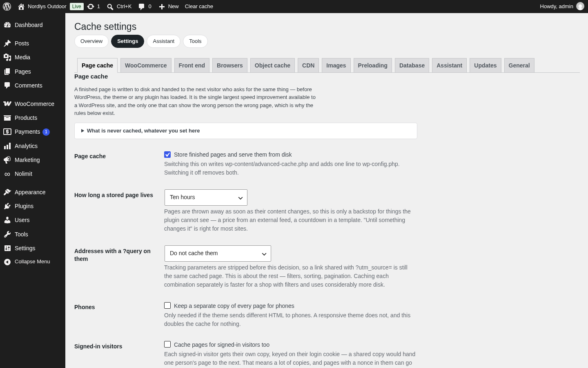Image resolution: width=588 pixels, height=368 pixels.
Task: Click the Payments icon in sidebar
Action: coord(7,132)
